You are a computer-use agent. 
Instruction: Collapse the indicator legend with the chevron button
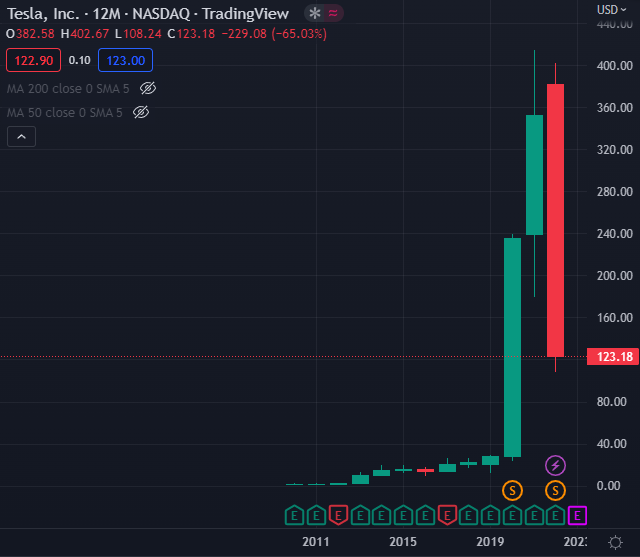tap(21, 137)
